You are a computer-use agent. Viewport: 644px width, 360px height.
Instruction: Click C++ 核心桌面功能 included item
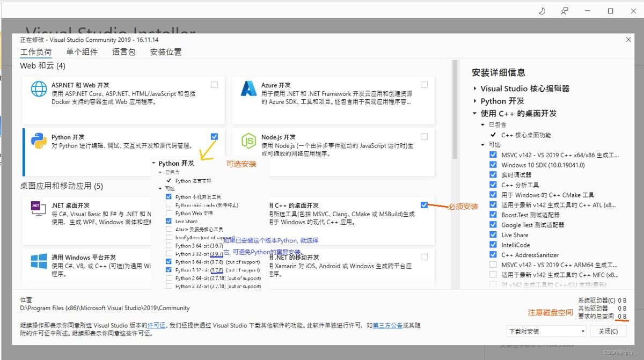tap(526, 135)
